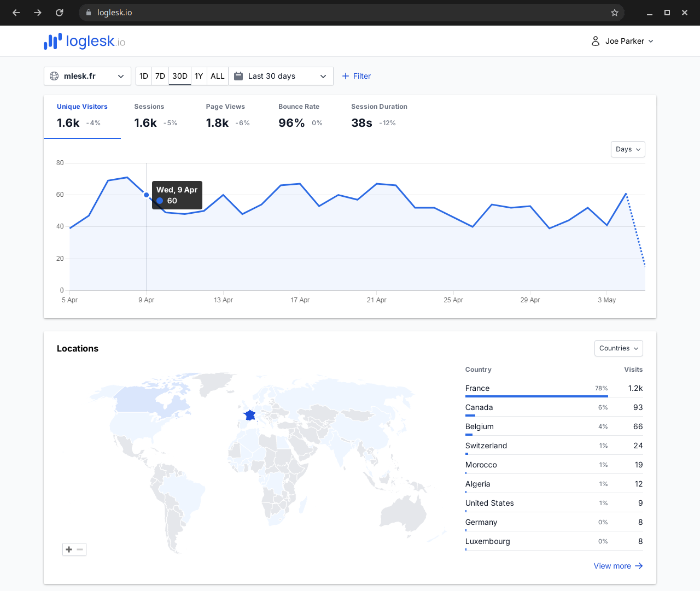700x591 pixels.
Task: Open the mlesk.fr site selector dropdown
Action: tap(87, 76)
